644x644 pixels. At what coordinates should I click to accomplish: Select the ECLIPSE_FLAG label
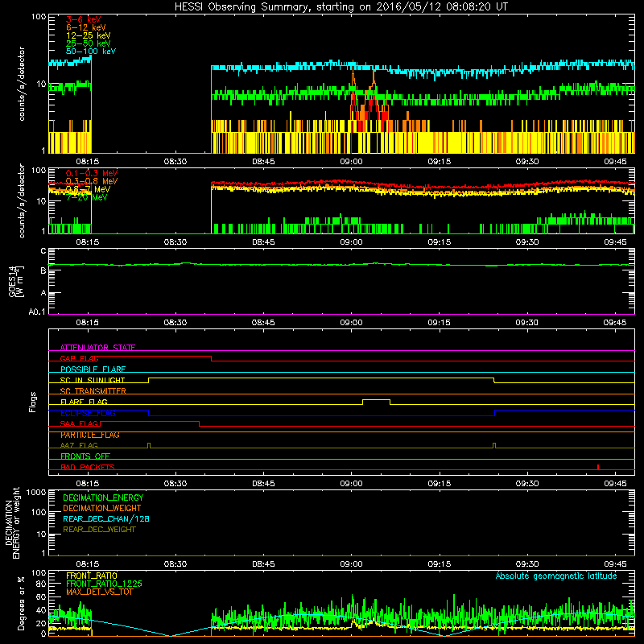88,413
